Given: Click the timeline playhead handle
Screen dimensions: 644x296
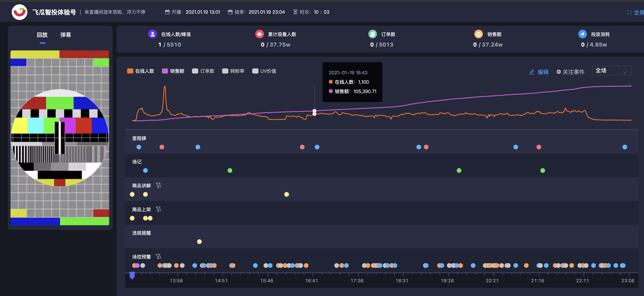Looking at the screenshot, I should tap(132, 275).
